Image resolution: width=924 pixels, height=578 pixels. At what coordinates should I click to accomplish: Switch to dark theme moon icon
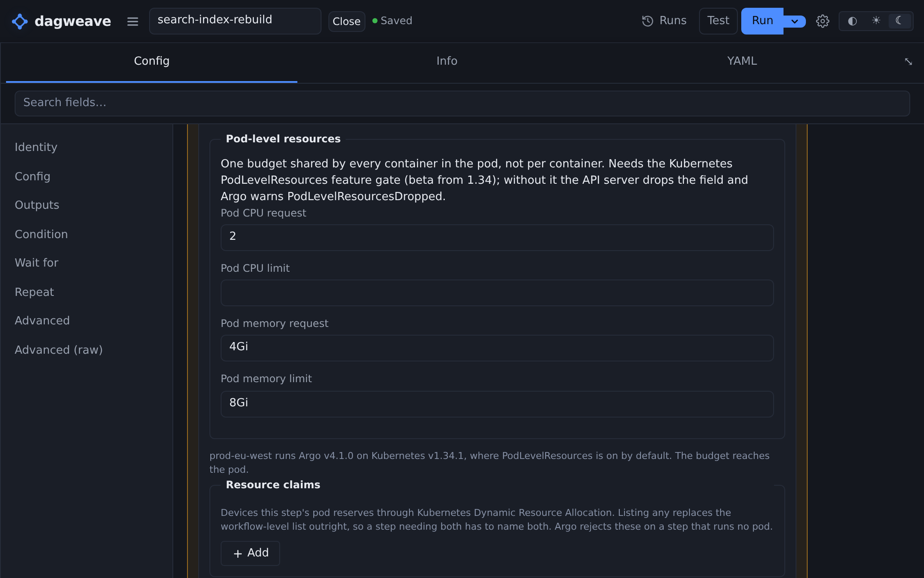coord(899,20)
